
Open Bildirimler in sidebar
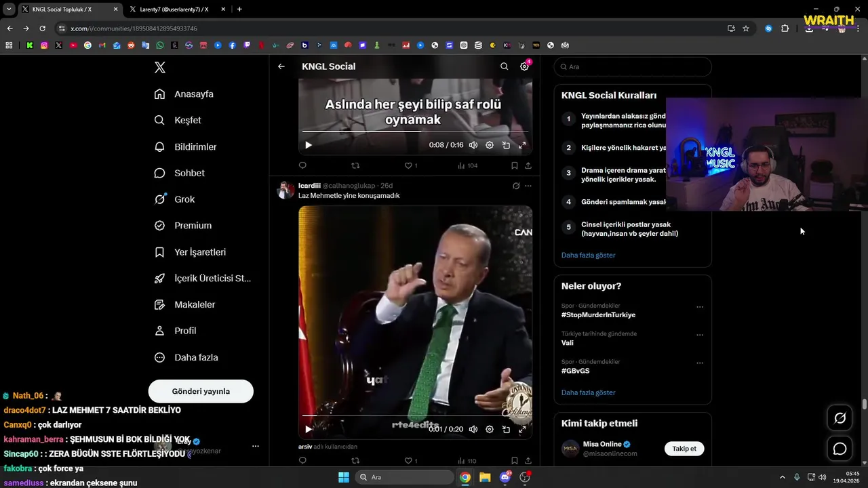pyautogui.click(x=185, y=147)
